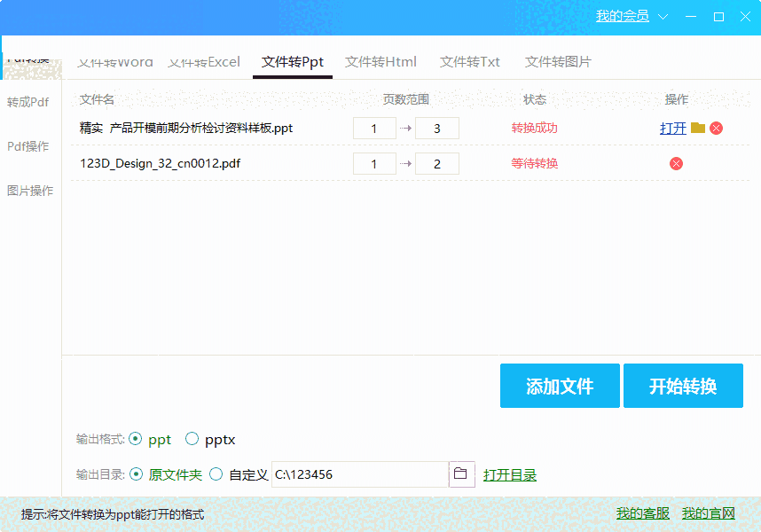
Task: Open the Pdf操作 sidebar section
Action: click(x=28, y=146)
